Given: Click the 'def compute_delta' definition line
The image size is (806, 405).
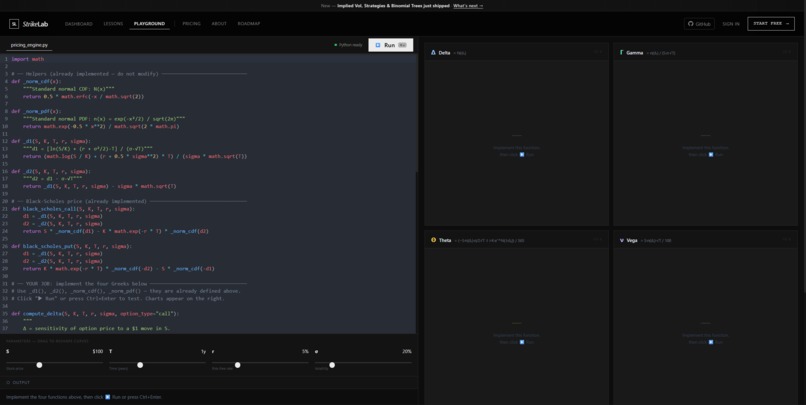Looking at the screenshot, I should click(95, 314).
